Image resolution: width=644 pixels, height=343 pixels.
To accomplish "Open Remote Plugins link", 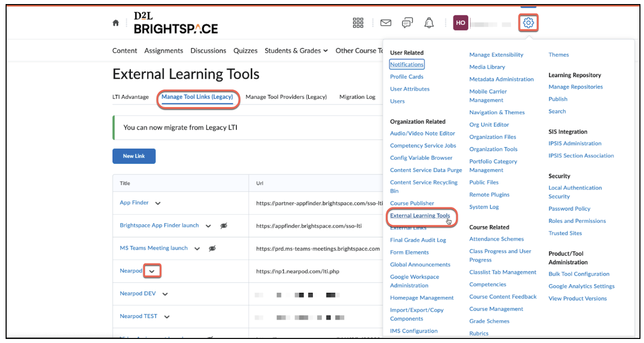I will pyautogui.click(x=489, y=195).
